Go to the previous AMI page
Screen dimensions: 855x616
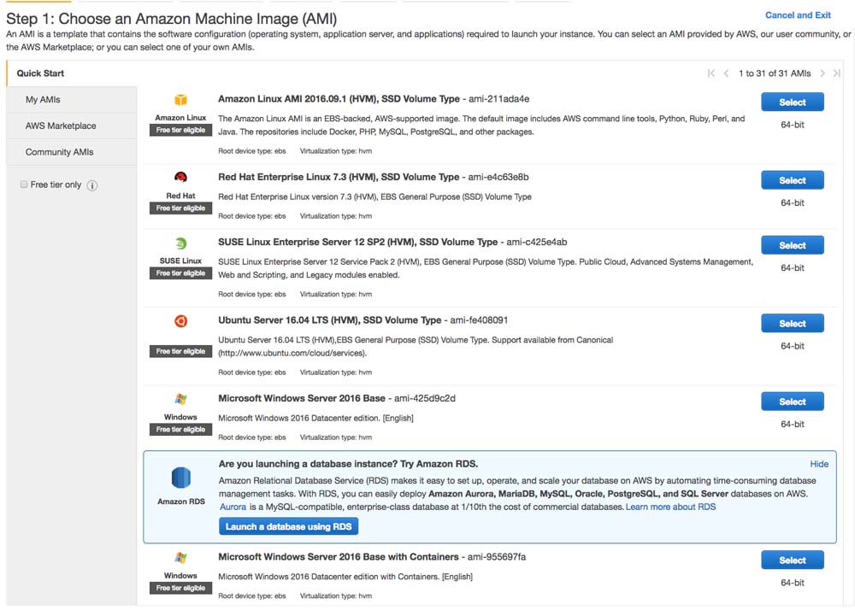point(726,73)
